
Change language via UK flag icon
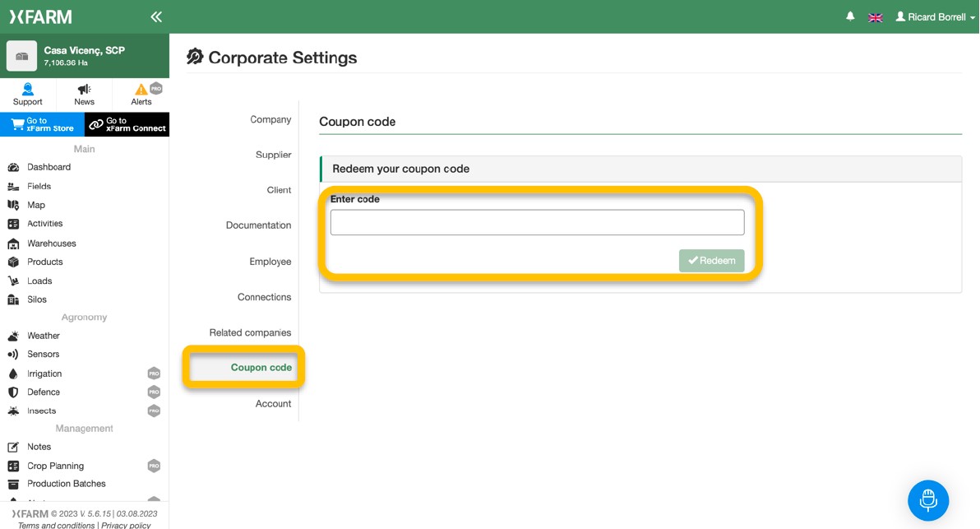(875, 17)
